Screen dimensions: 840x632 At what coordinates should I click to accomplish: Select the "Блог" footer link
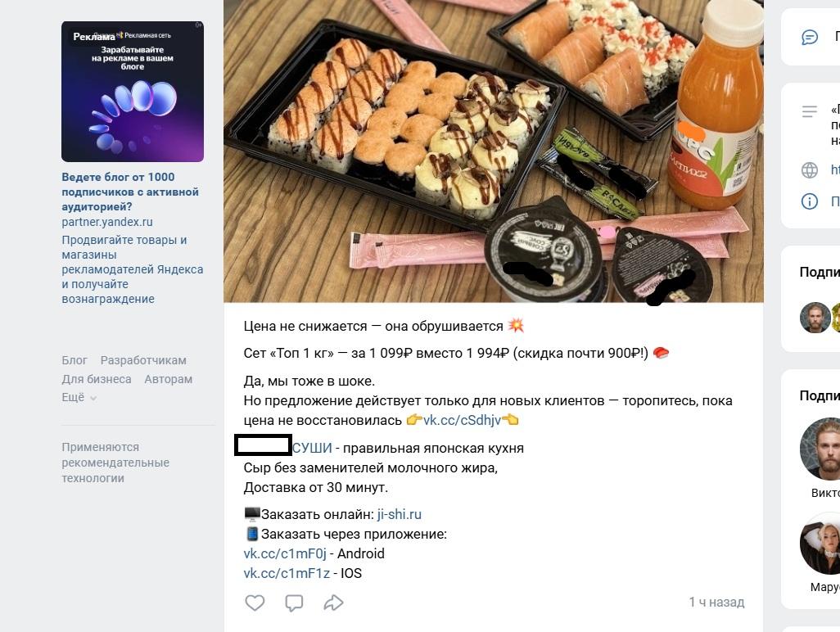74,360
